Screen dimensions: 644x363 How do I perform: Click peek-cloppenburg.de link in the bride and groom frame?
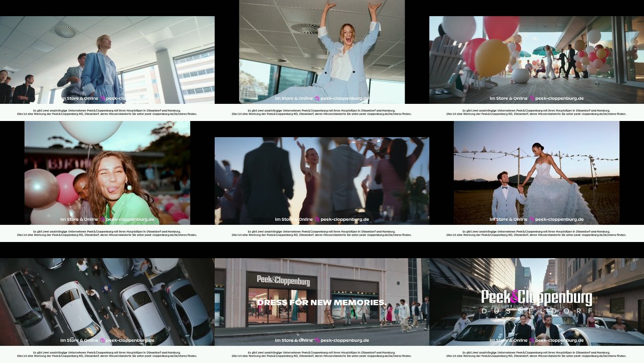pos(559,219)
